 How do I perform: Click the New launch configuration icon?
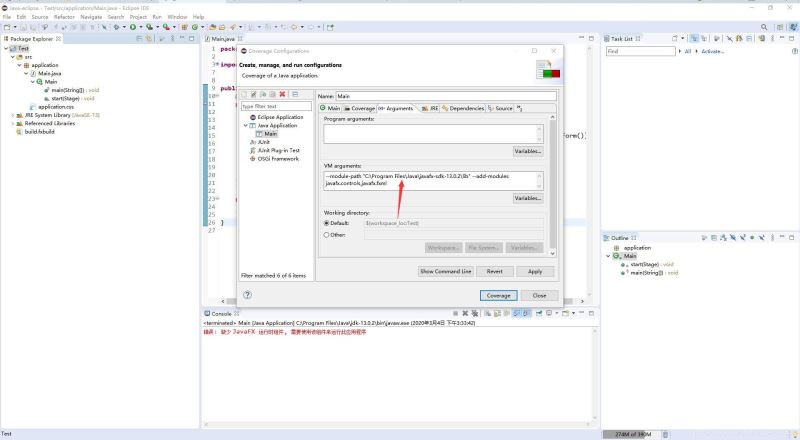pyautogui.click(x=245, y=94)
